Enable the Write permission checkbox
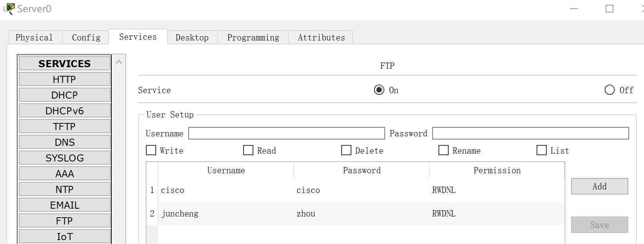The width and height of the screenshot is (644, 244). click(151, 150)
